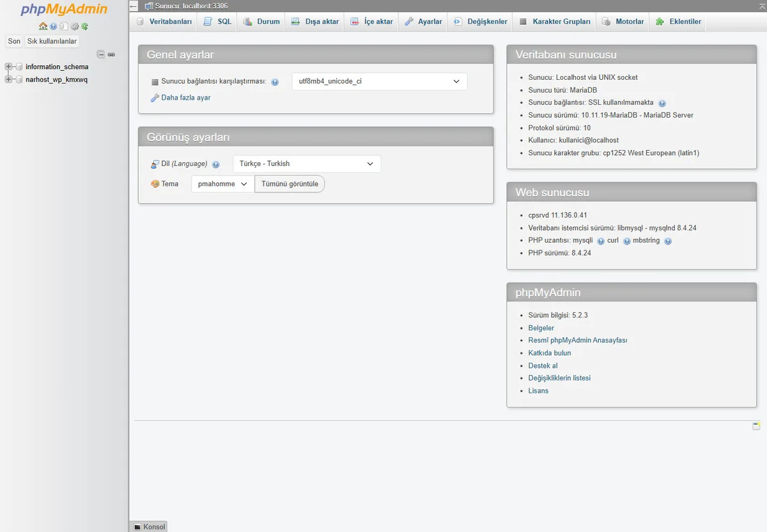Open the Eklentiler tab
Screen dimensions: 767x532
[678, 22]
